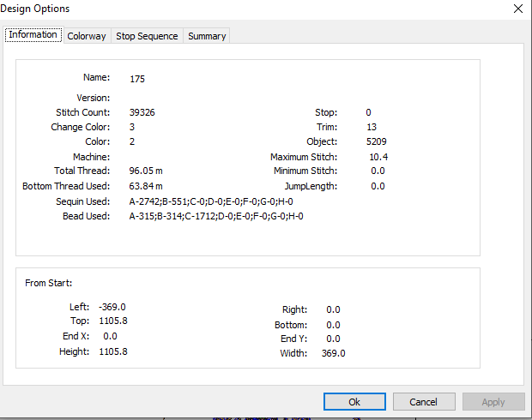Click the greyed Apply button
This screenshot has width=532, height=420.
click(493, 402)
